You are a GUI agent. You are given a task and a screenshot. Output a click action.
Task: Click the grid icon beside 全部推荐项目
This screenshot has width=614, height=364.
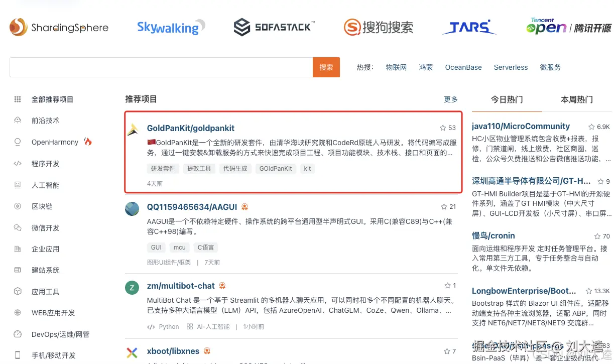click(x=17, y=99)
